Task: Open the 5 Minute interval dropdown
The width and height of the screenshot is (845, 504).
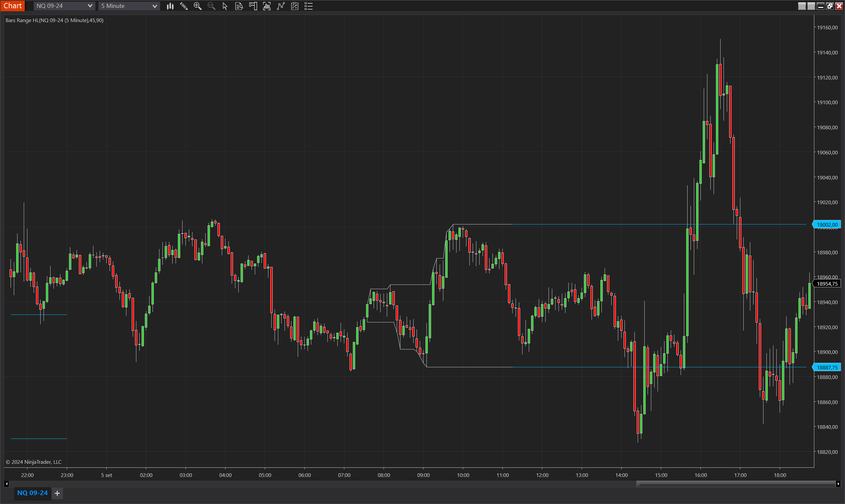Action: pos(129,6)
